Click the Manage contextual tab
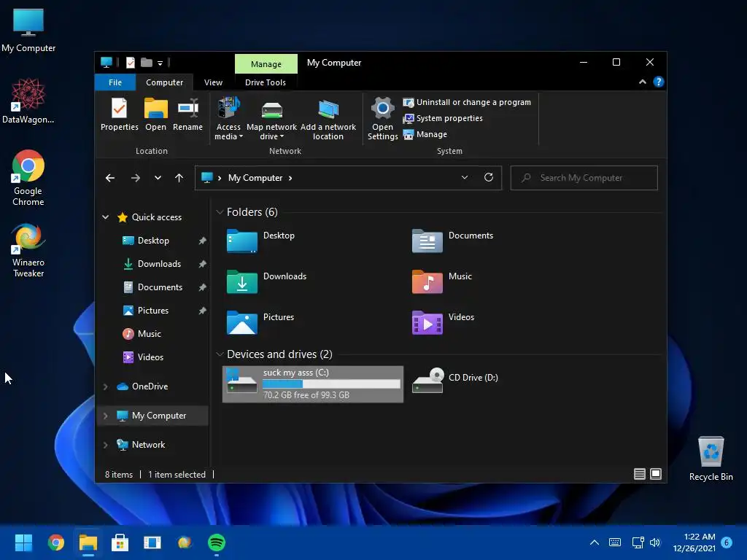The width and height of the screenshot is (747, 560). pos(266,64)
